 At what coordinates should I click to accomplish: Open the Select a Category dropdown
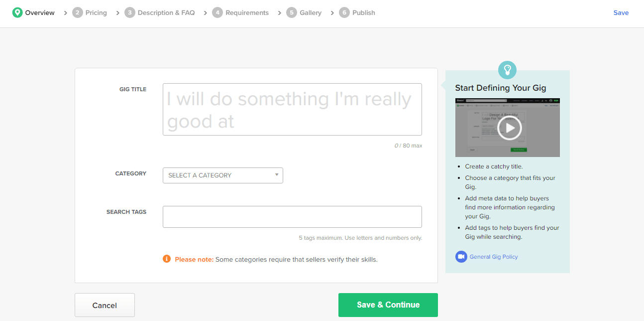point(223,175)
